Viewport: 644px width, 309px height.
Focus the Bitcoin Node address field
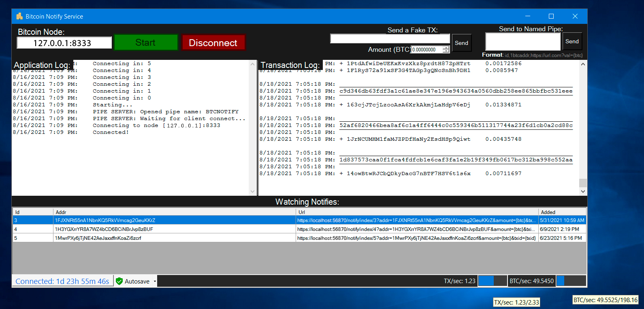click(x=64, y=43)
